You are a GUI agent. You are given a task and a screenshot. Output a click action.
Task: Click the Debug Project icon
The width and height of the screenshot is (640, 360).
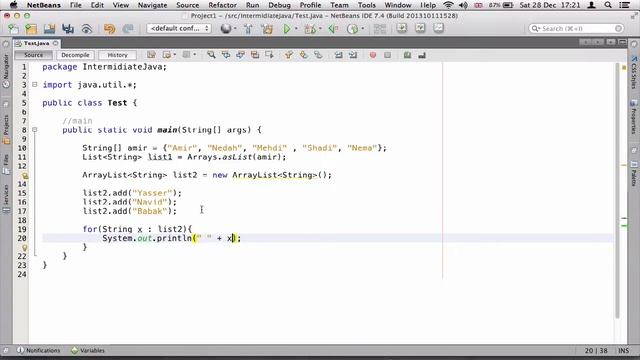pyautogui.click(x=310, y=29)
